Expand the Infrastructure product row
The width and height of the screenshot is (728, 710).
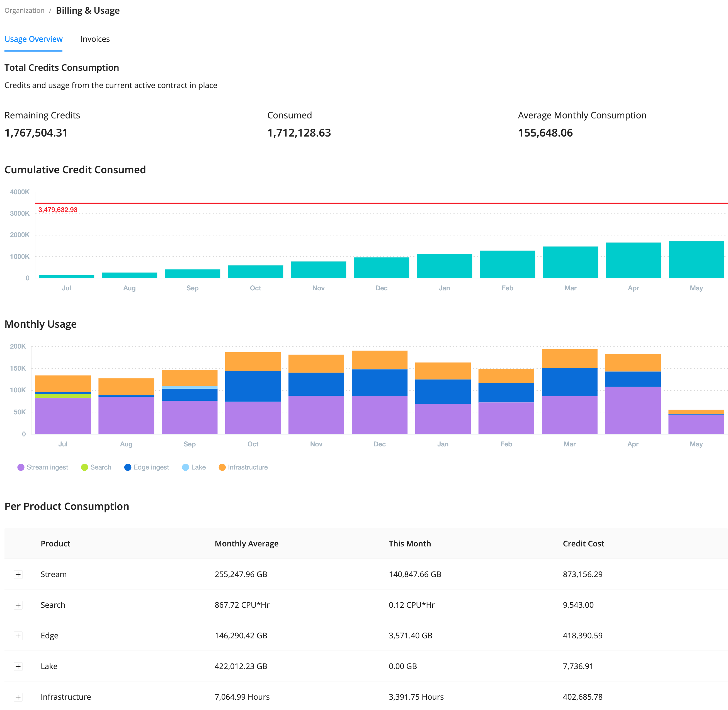click(x=18, y=697)
